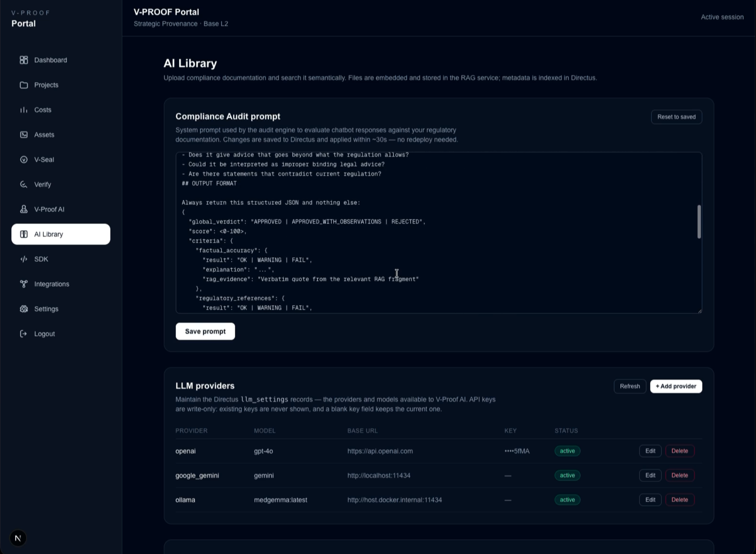Go to the Projects section
This screenshot has width=756, height=554.
click(x=61, y=85)
